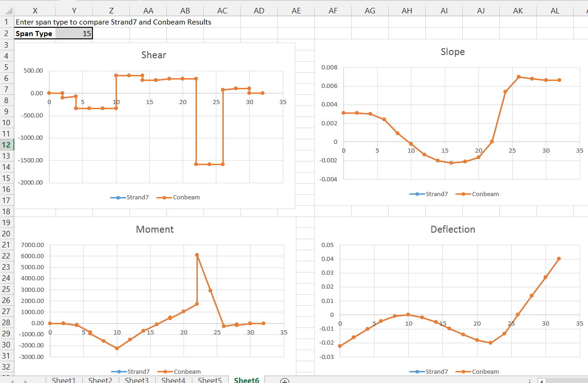Click the sheet tab scroll left arrow
588x383 pixels.
pos(12,381)
